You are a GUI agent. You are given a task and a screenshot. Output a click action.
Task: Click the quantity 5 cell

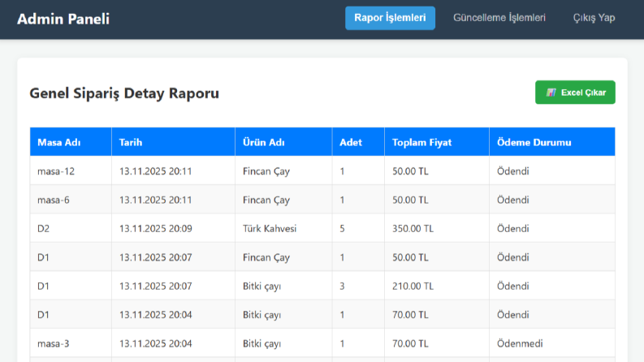(358, 228)
